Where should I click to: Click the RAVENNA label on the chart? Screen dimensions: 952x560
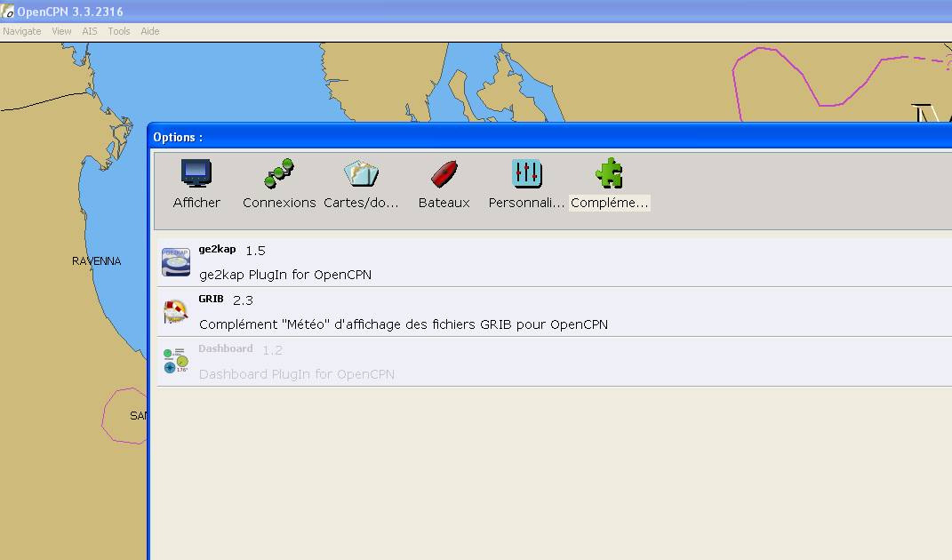click(x=97, y=261)
